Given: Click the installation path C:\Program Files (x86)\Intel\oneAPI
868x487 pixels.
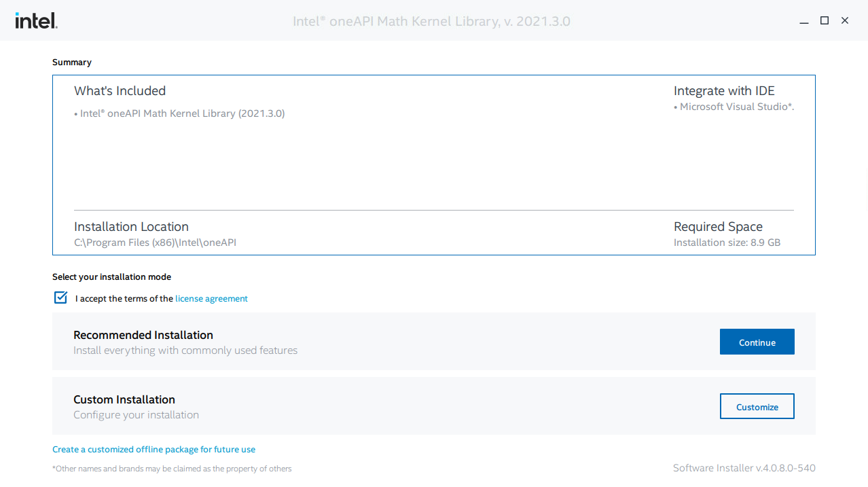Looking at the screenshot, I should 155,242.
